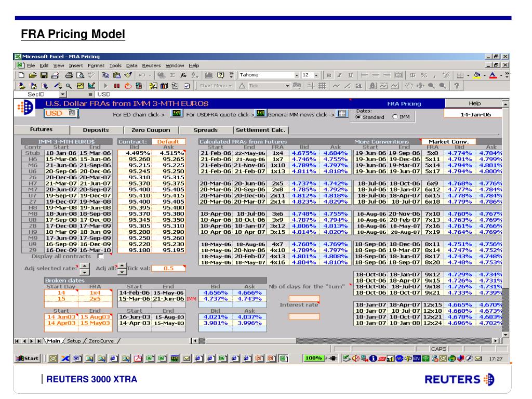Open the Reuters menu
This screenshot has width=532, height=399.
(151, 65)
